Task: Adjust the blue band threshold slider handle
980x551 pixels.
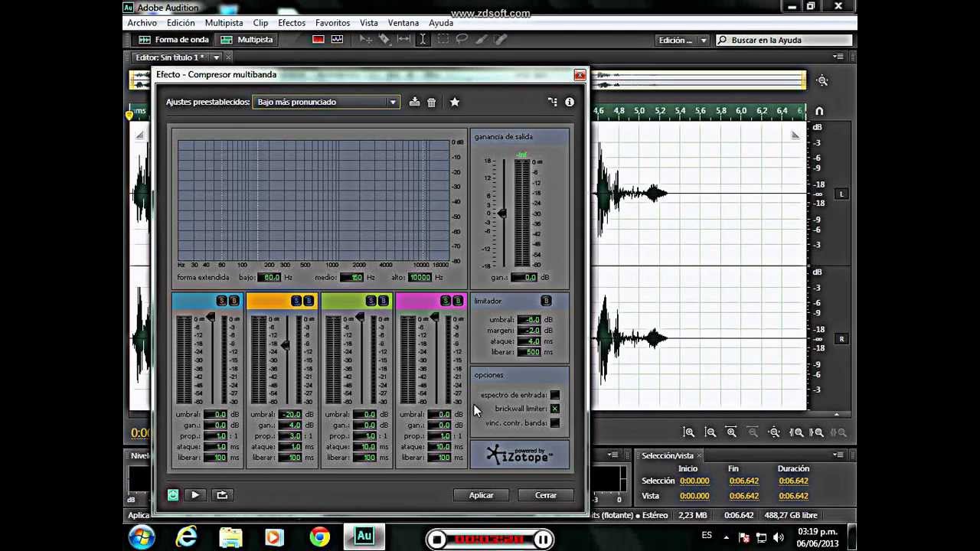Action: click(x=211, y=318)
